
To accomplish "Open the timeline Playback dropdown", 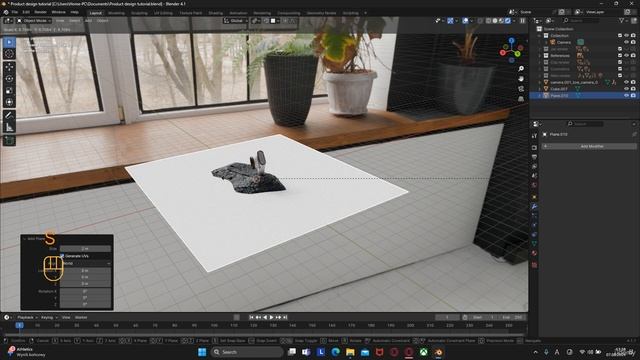I will [27, 317].
